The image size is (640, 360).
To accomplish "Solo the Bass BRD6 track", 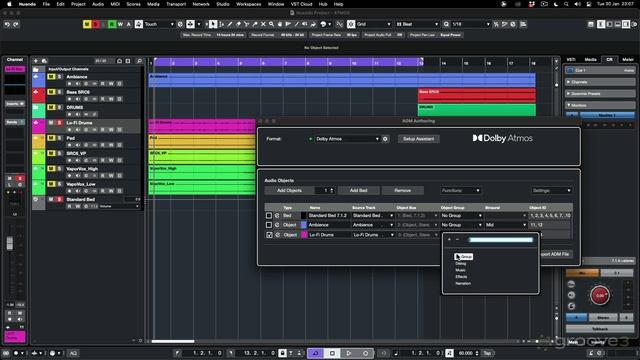I will (59, 92).
